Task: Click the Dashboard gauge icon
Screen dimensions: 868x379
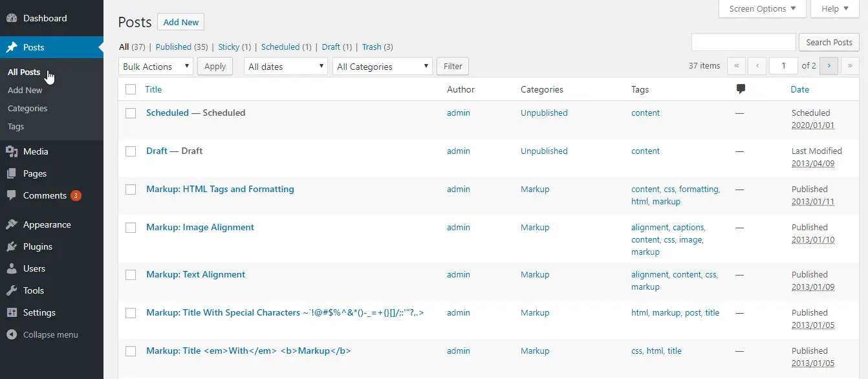Action: (x=12, y=18)
